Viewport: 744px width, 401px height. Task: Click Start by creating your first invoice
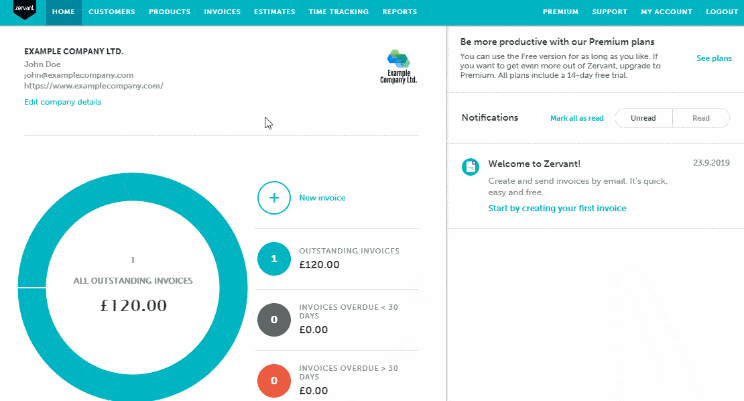point(557,208)
